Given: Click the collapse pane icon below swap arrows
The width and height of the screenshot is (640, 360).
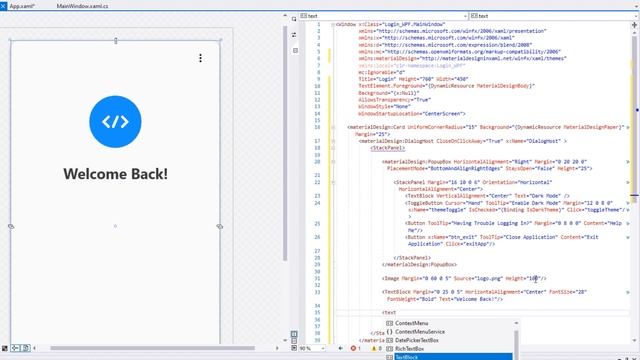Looking at the screenshot, I should [x=295, y=51].
